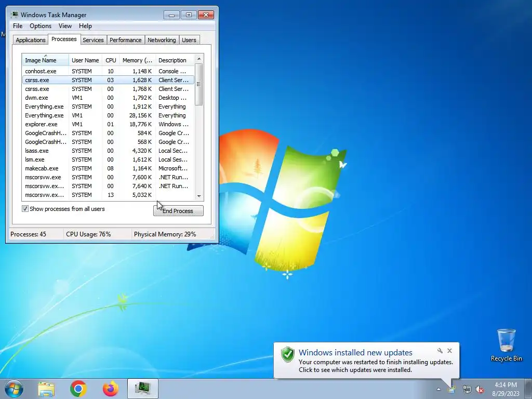
Task: Switch to the Networking tab
Action: (162, 39)
